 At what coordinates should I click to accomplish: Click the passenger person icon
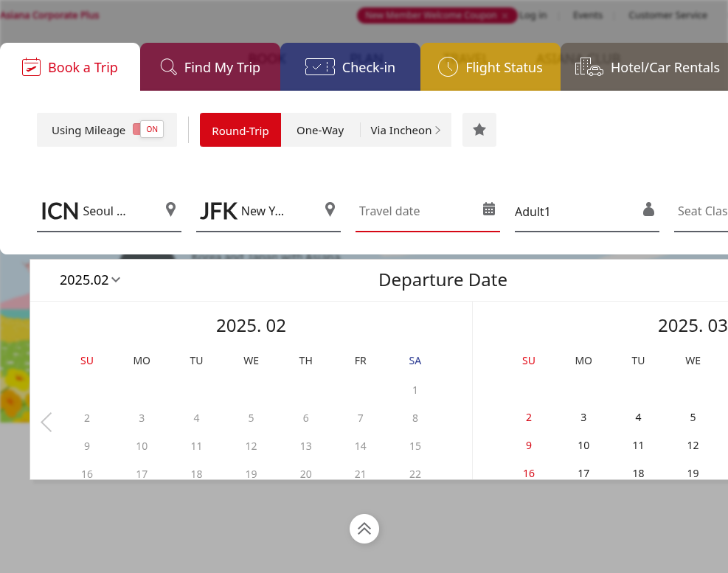point(648,209)
